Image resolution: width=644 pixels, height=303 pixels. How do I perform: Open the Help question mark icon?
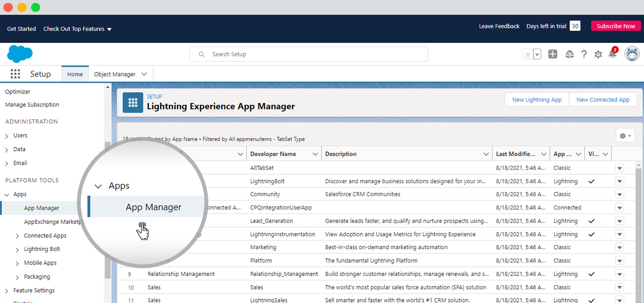[x=584, y=54]
